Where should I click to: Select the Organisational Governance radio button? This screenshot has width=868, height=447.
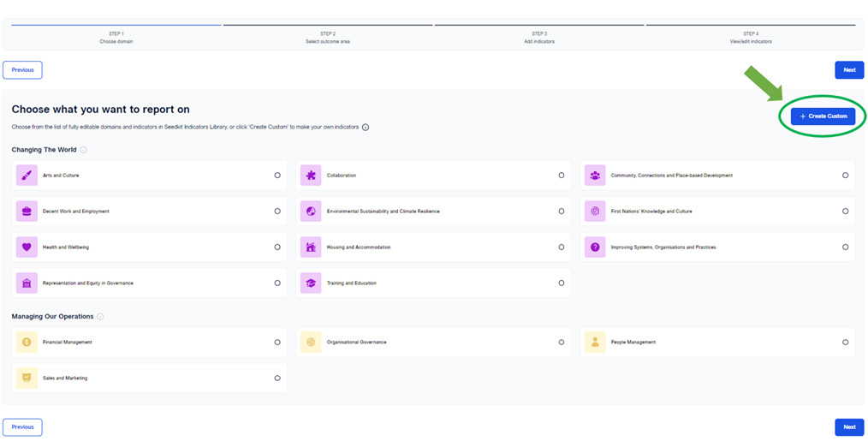(562, 343)
